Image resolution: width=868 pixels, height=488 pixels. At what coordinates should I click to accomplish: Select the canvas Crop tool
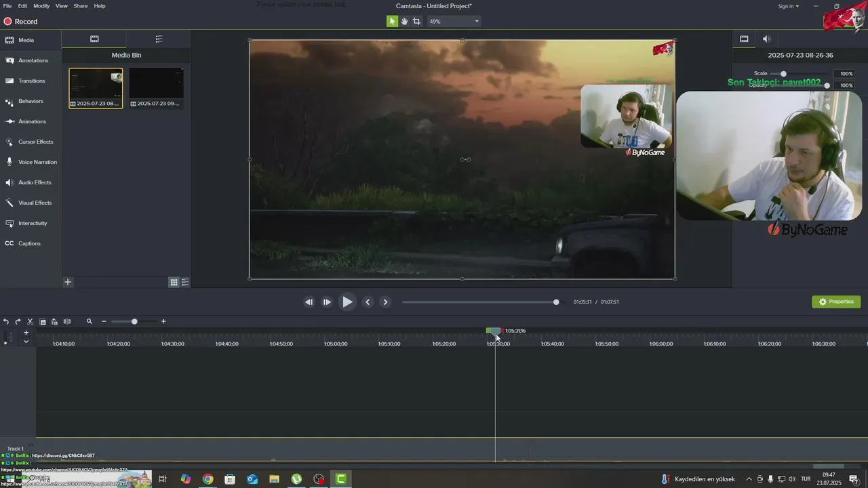(416, 21)
